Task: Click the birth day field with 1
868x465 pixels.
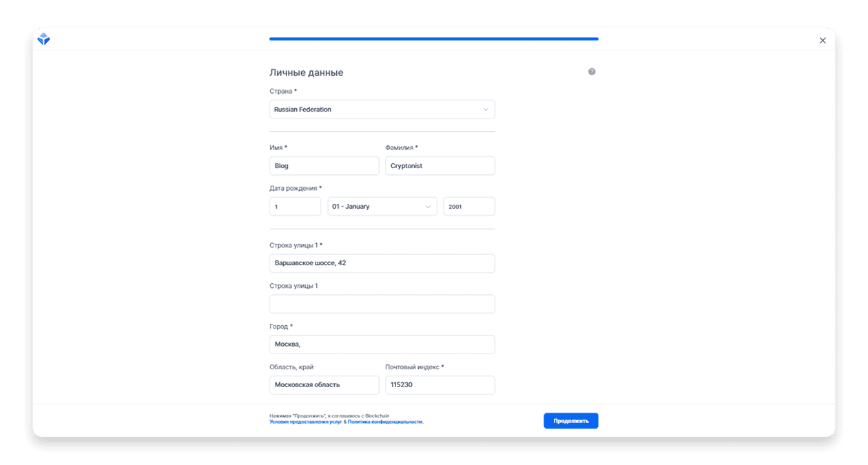Action: tap(295, 207)
